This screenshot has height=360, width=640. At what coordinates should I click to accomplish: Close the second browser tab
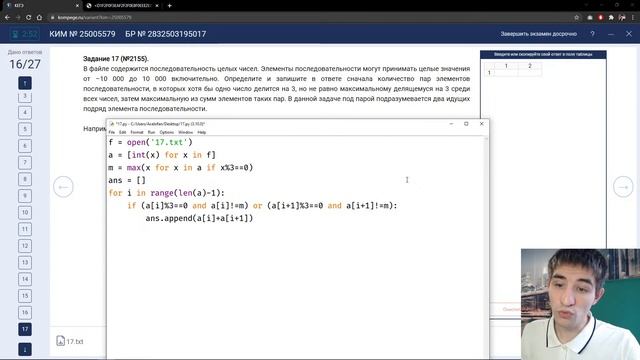pos(157,6)
